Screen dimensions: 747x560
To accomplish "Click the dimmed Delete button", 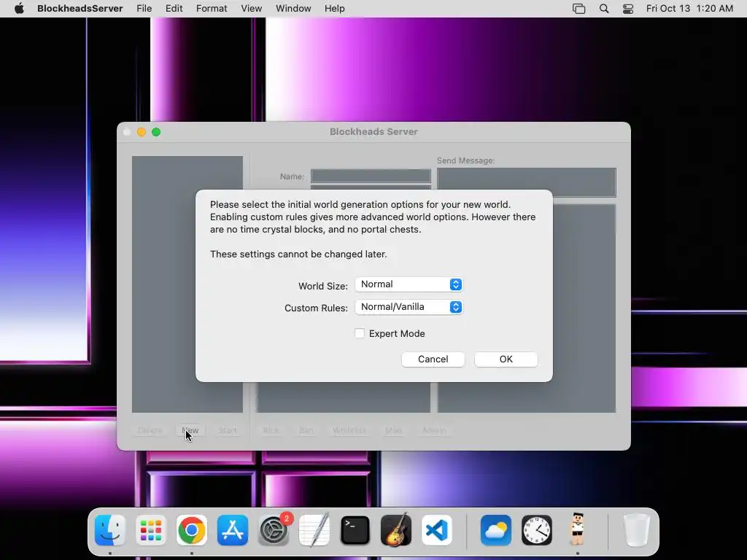I will pyautogui.click(x=150, y=430).
